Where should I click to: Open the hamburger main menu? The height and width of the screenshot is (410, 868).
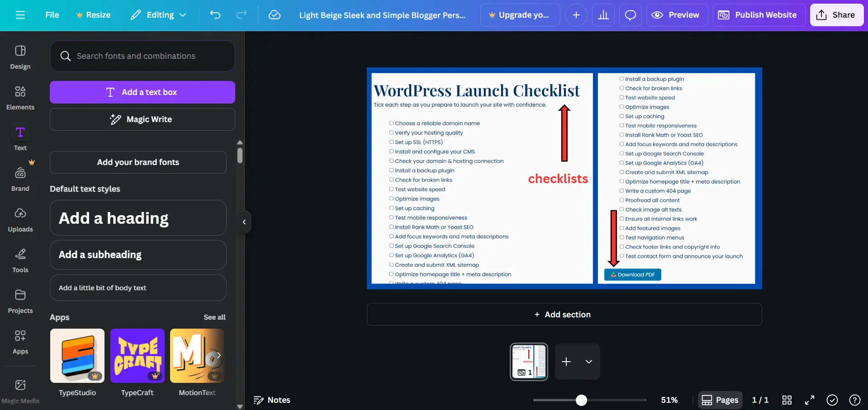coord(20,15)
